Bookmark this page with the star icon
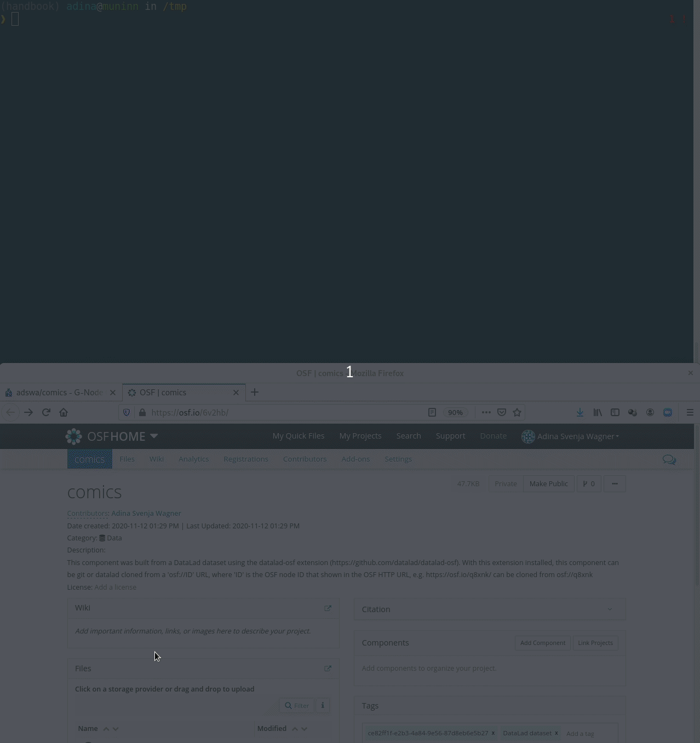The width and height of the screenshot is (700, 743). [517, 412]
